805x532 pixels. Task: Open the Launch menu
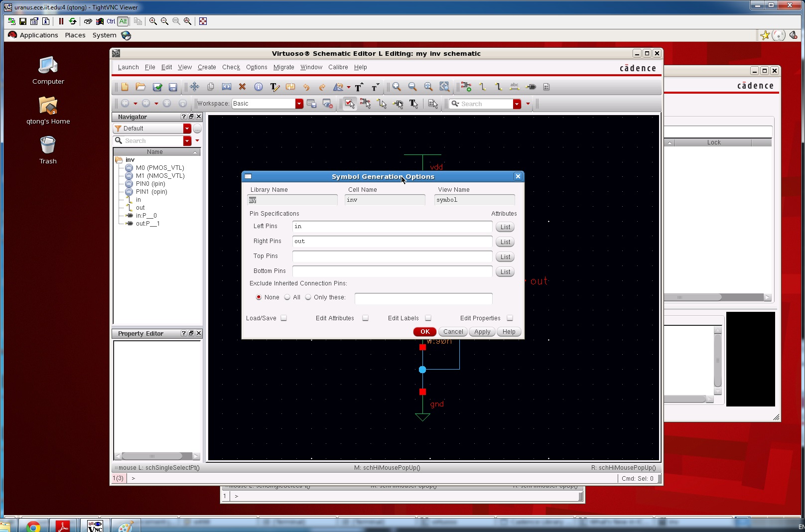(x=128, y=67)
